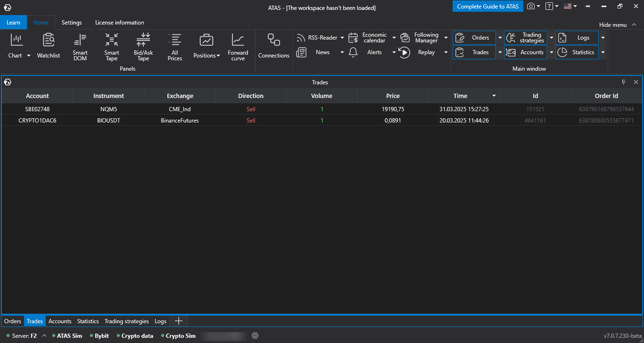Click the ATAS Sim connection status
644x343 pixels.
click(x=66, y=335)
